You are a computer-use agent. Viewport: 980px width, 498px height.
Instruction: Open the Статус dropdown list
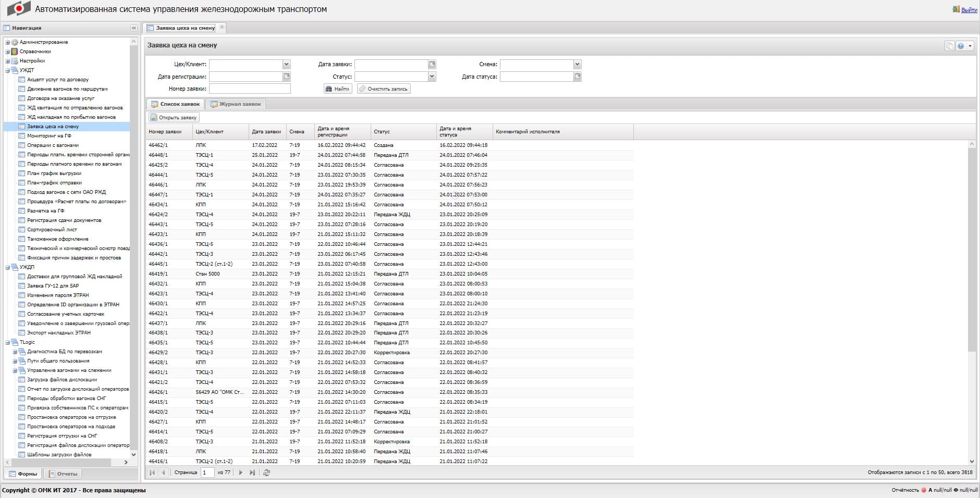coord(432,77)
